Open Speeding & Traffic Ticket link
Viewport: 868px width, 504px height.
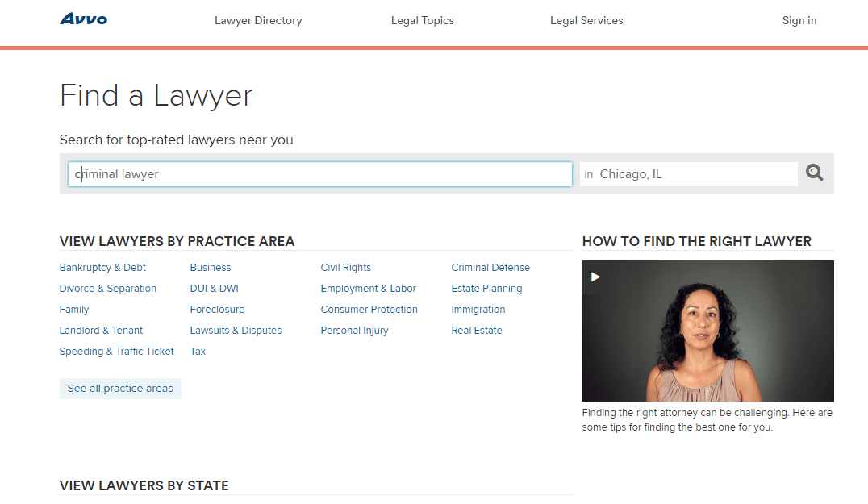tap(116, 352)
